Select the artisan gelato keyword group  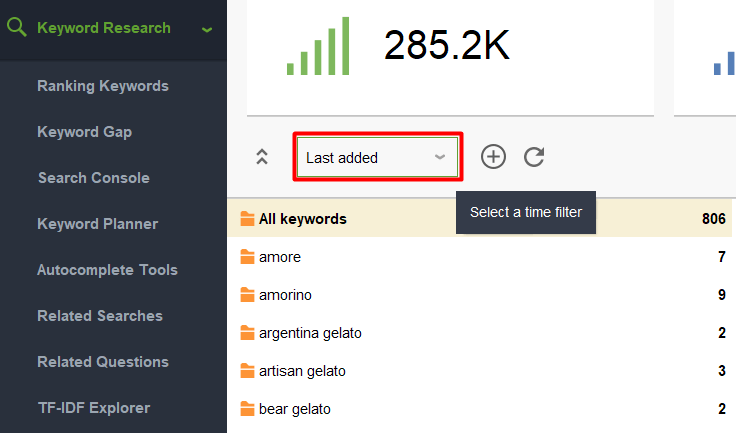pyautogui.click(x=479, y=371)
